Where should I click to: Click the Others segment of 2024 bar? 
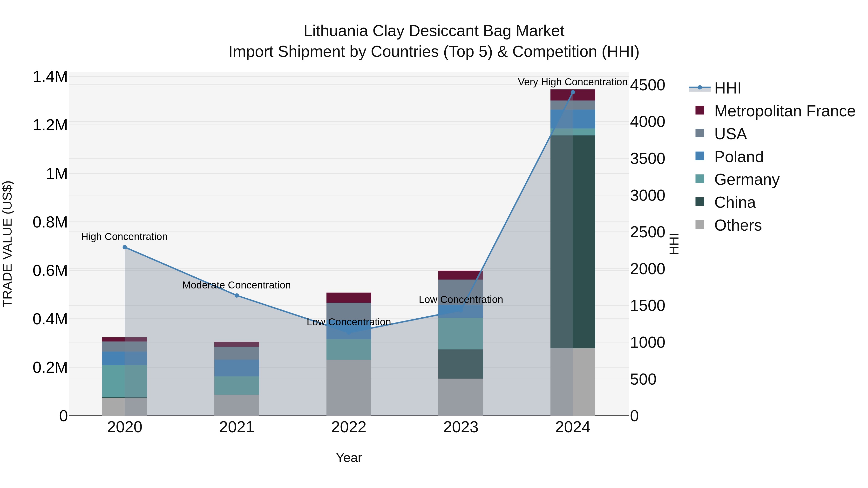pos(572,382)
